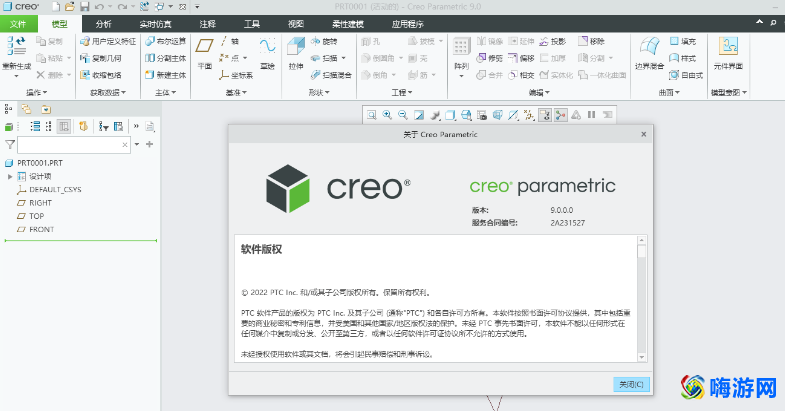Image resolution: width=785 pixels, height=411 pixels.
Task: Expand the 工程 group dropdown
Action: click(402, 93)
